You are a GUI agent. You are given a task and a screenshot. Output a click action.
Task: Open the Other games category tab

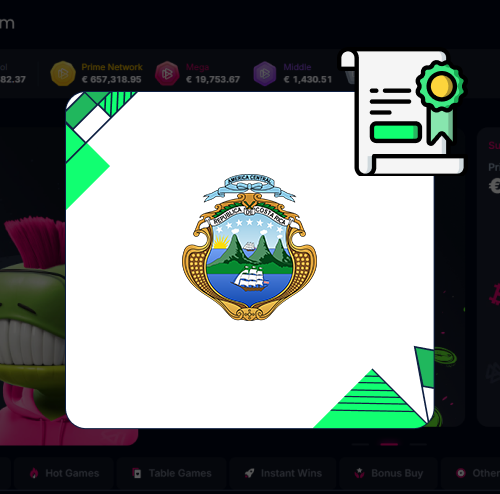pyautogui.click(x=471, y=473)
